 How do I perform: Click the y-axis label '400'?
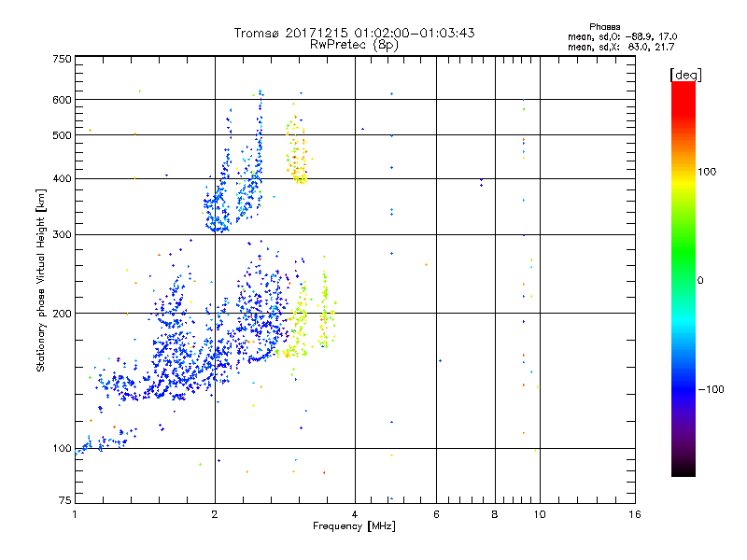coord(63,179)
